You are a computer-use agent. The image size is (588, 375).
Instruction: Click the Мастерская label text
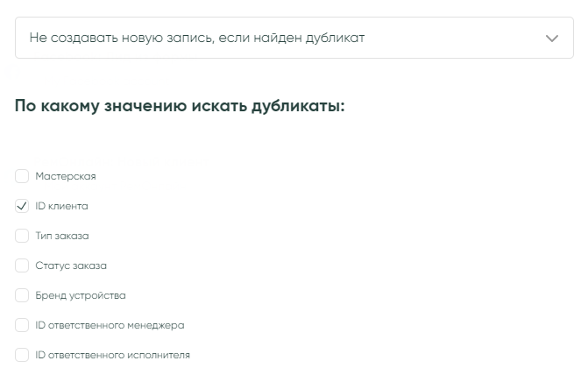pos(66,176)
